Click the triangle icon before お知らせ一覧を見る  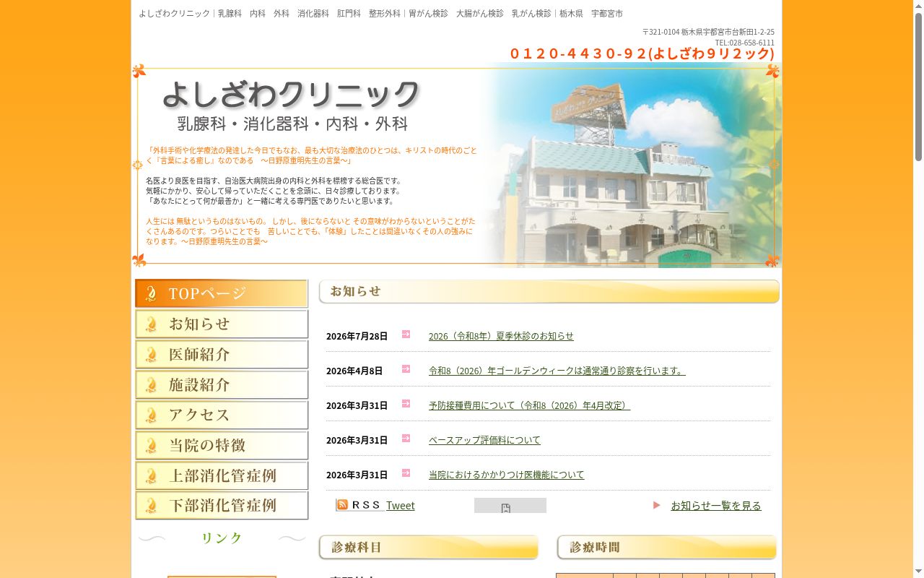point(657,505)
